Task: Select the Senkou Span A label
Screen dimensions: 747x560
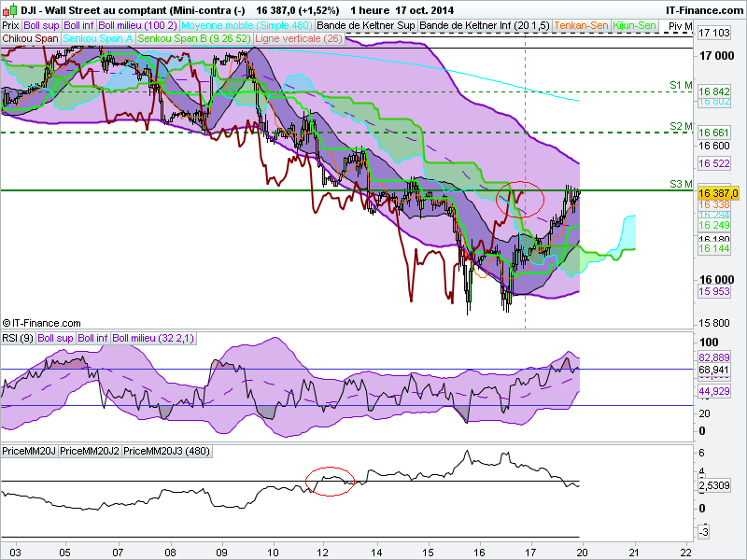Action: coord(98,38)
